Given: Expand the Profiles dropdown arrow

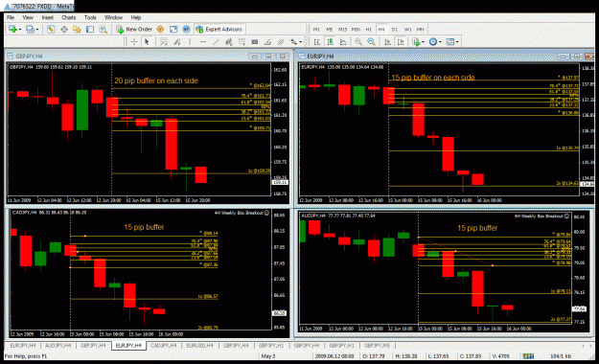Looking at the screenshot, I should pos(37,30).
